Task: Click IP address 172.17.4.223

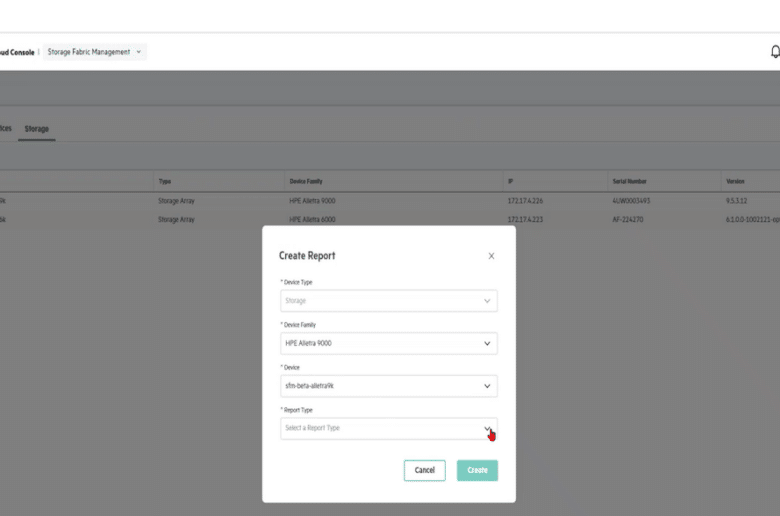Action: [525, 219]
